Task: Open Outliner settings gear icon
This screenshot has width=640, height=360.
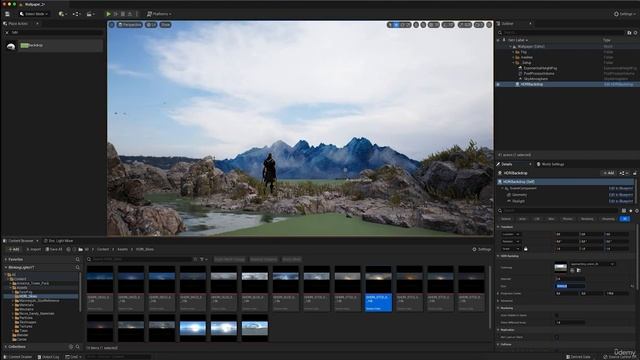Action: click(636, 33)
